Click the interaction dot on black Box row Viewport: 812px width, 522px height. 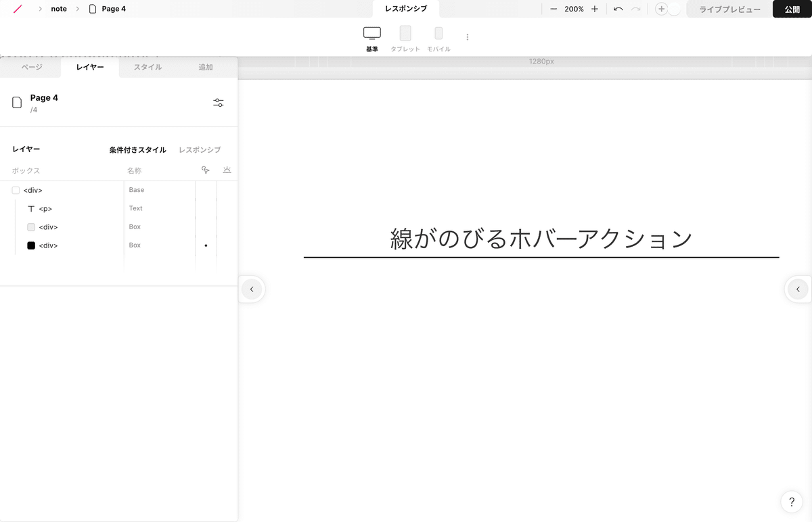click(x=206, y=245)
